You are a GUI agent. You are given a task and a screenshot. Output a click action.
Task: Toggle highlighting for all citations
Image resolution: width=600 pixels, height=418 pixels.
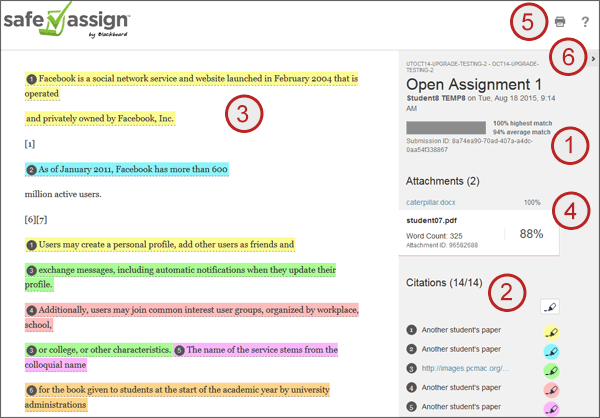[x=550, y=307]
